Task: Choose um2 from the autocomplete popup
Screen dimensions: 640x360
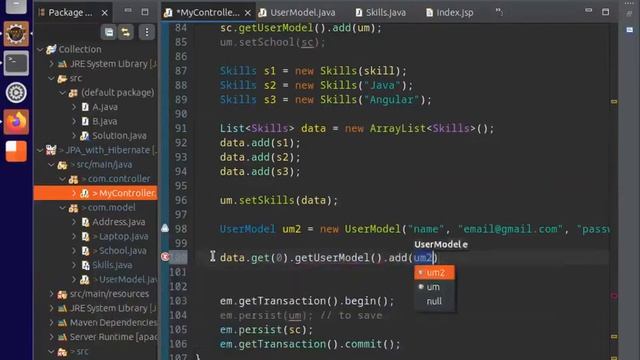Action: point(434,272)
